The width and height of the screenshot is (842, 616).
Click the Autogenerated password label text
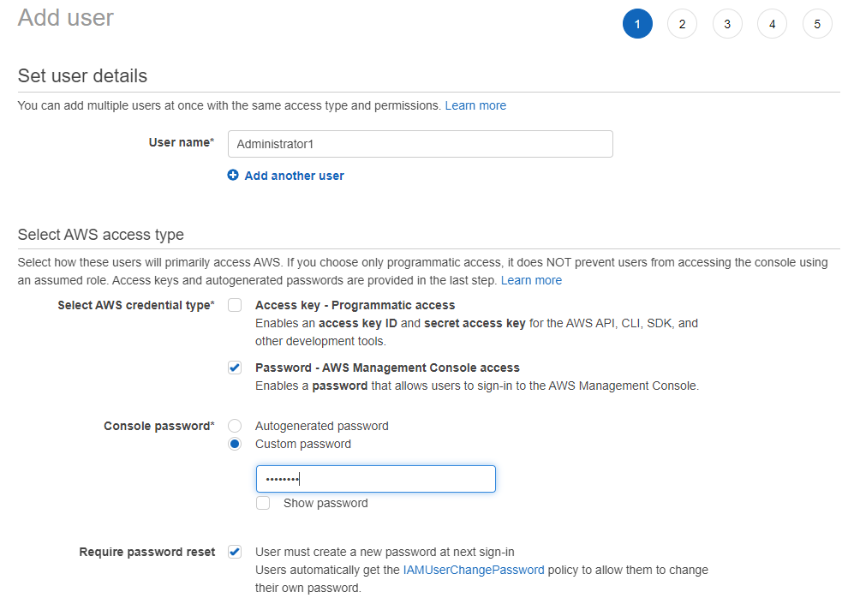point(322,426)
